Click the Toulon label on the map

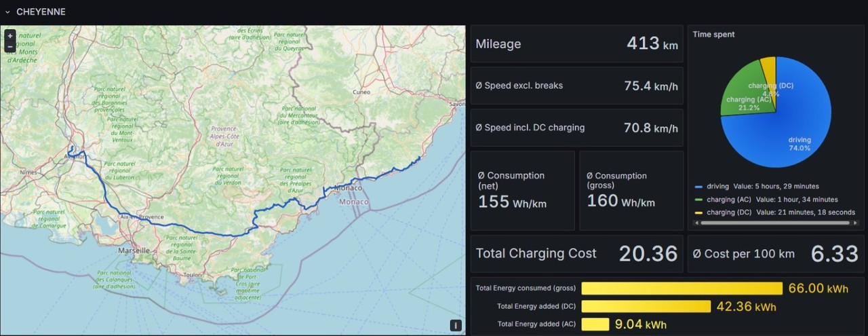tap(191, 275)
